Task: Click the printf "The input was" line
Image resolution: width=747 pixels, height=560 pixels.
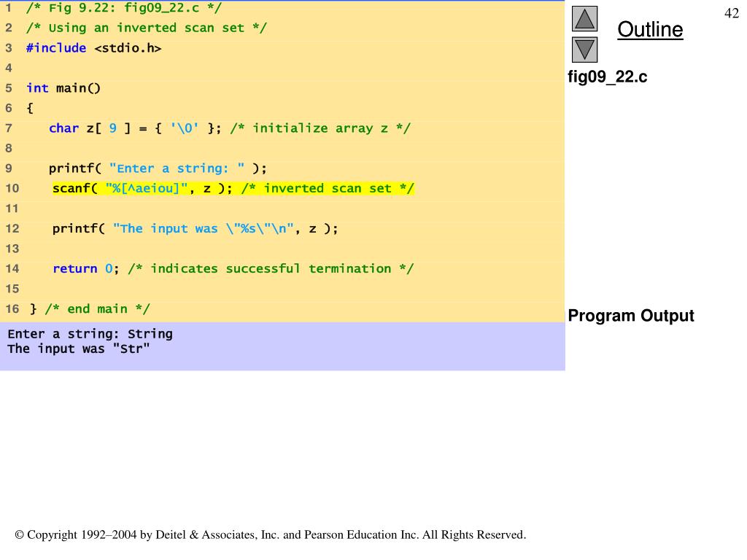Action: (195, 228)
